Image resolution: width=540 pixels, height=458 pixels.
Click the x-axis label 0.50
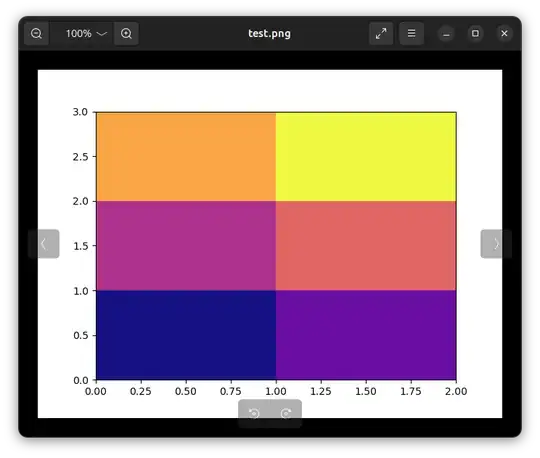pyautogui.click(x=186, y=391)
